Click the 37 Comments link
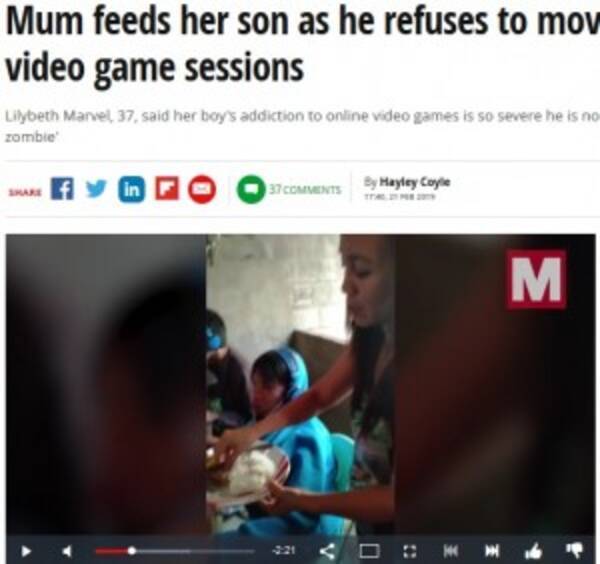The image size is (600, 564). (x=305, y=190)
